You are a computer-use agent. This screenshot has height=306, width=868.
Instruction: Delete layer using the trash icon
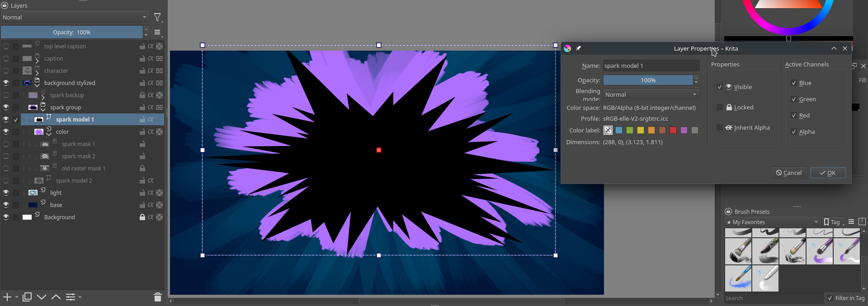pos(157,297)
